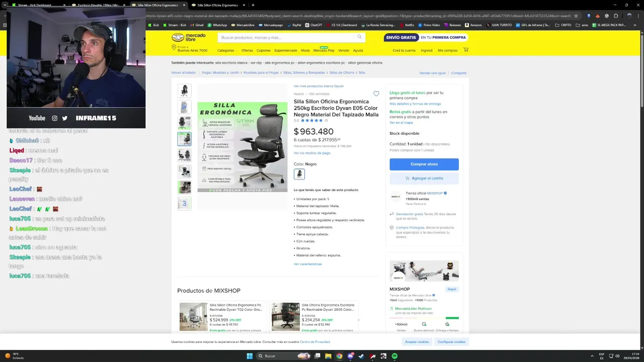The width and height of the screenshot is (644, 362).
Task: Open the ChatGPT bookmark
Action: (x=313, y=25)
